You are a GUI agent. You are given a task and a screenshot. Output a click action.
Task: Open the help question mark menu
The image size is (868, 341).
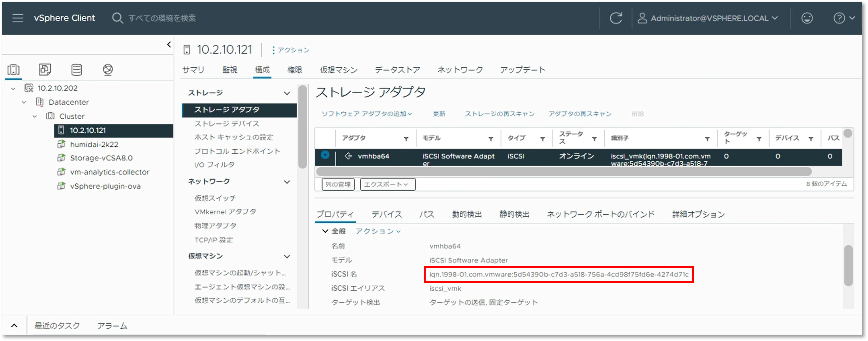click(x=844, y=18)
